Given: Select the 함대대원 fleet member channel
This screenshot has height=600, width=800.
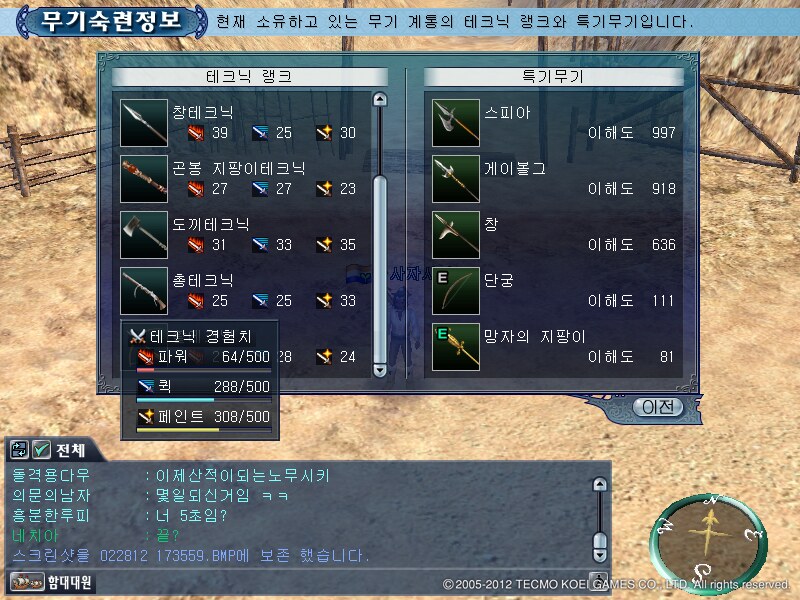Looking at the screenshot, I should (x=51, y=582).
